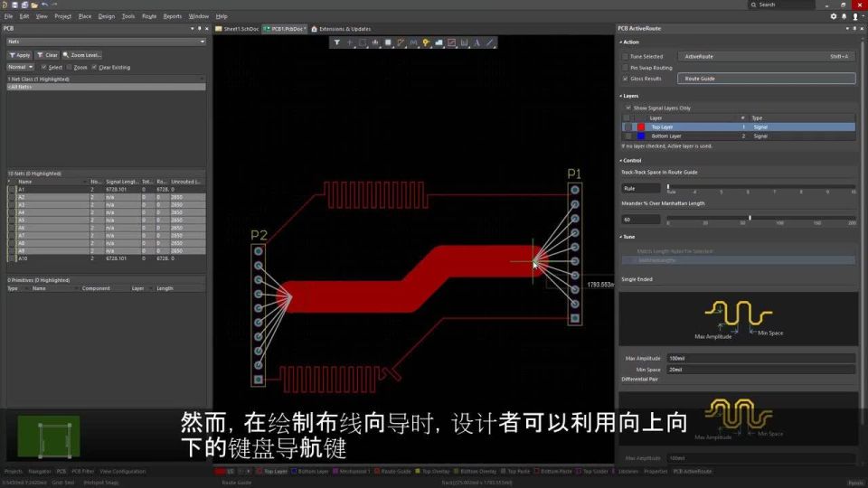This screenshot has height=488, width=868.
Task: Click the save icon in the title bar
Action: (x=15, y=5)
